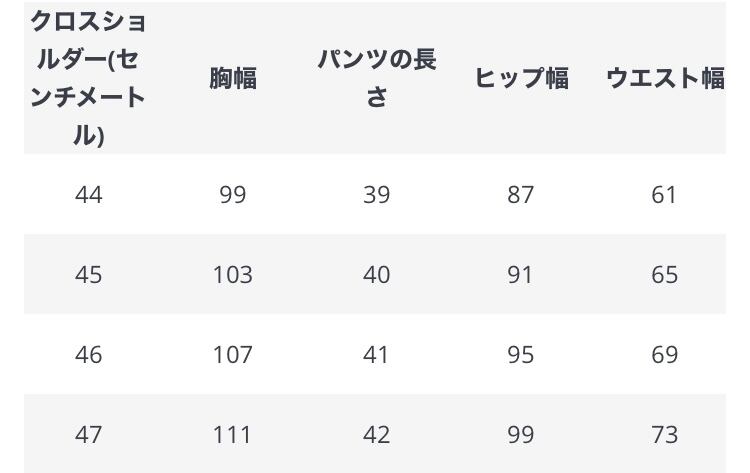Click the 胸幅 column header
The width and height of the screenshot is (750, 473).
pyautogui.click(x=233, y=78)
